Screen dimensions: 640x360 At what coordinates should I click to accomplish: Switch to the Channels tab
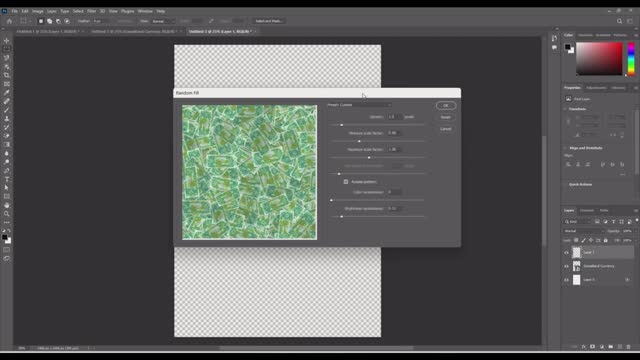click(587, 211)
